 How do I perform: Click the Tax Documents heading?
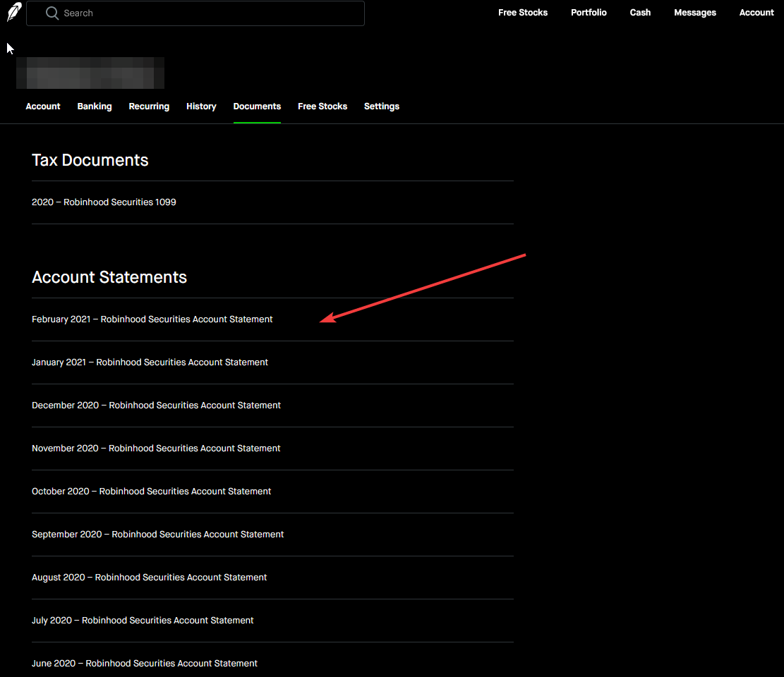tap(90, 160)
